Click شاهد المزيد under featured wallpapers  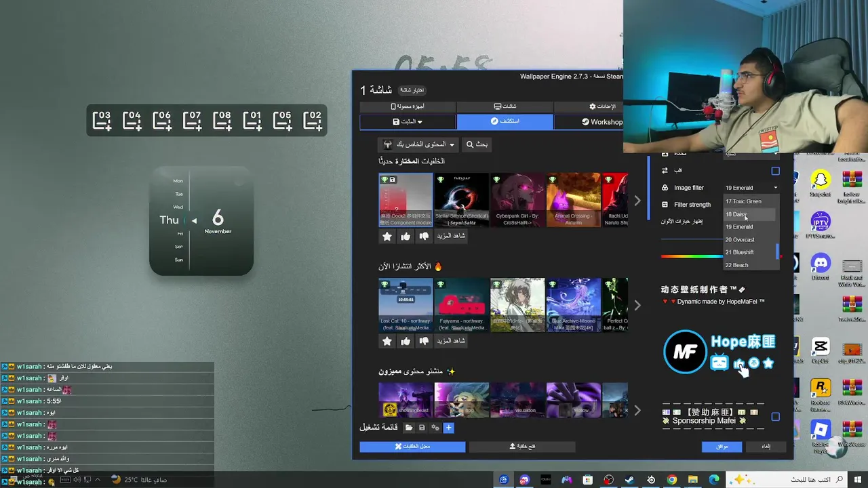point(451,236)
